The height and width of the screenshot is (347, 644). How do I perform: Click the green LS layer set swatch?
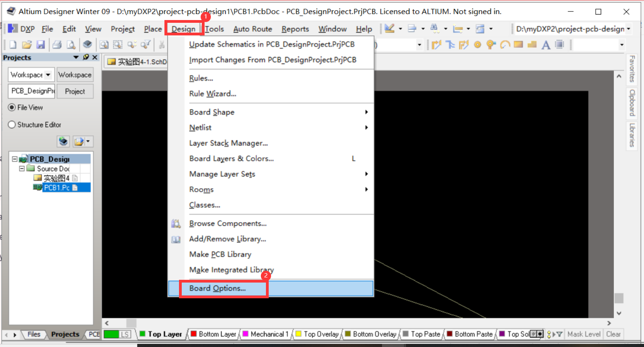coord(117,334)
